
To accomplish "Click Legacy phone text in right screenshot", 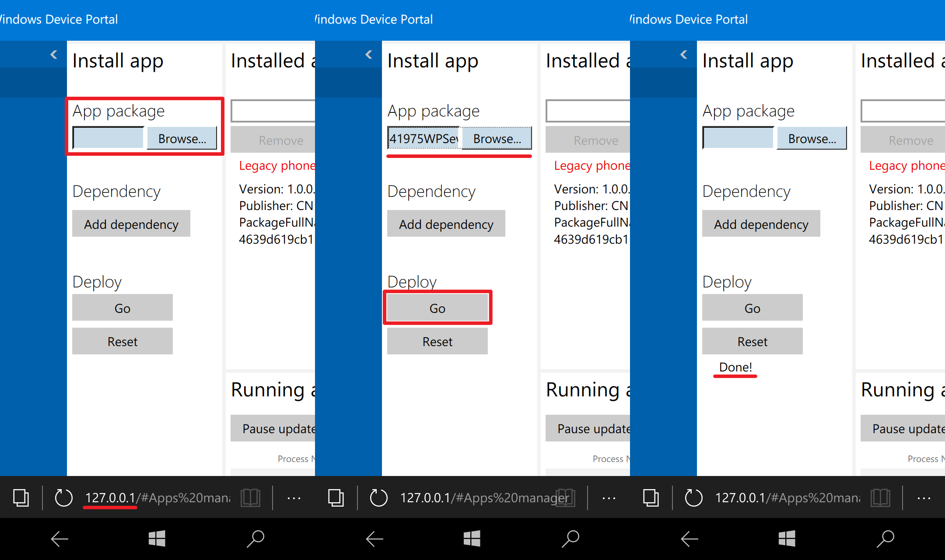I will pyautogui.click(x=907, y=165).
